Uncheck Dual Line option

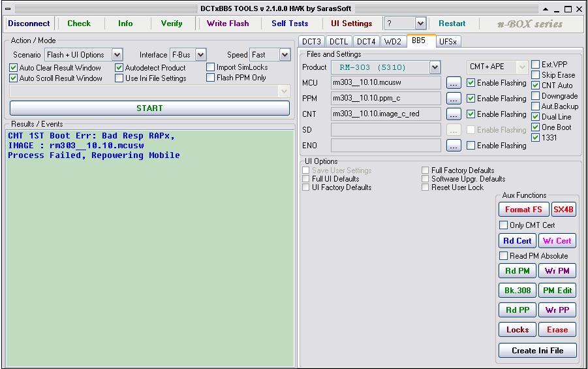536,117
